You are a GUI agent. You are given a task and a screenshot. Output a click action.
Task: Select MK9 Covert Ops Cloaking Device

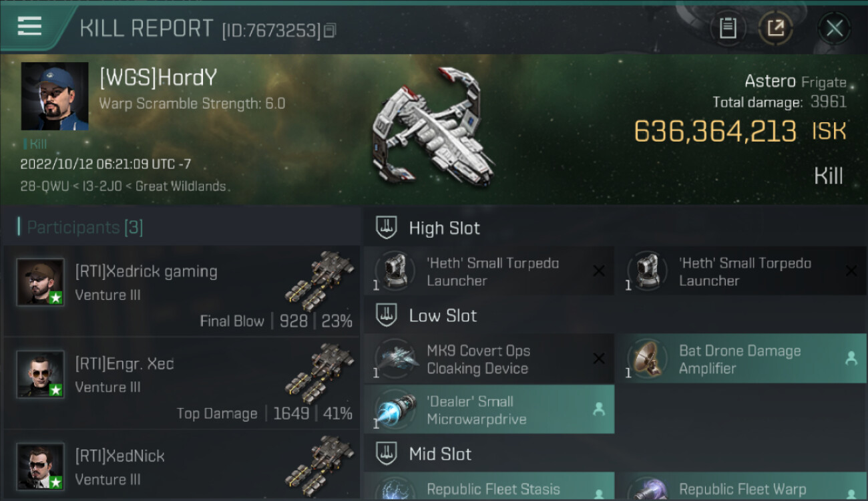[489, 359]
